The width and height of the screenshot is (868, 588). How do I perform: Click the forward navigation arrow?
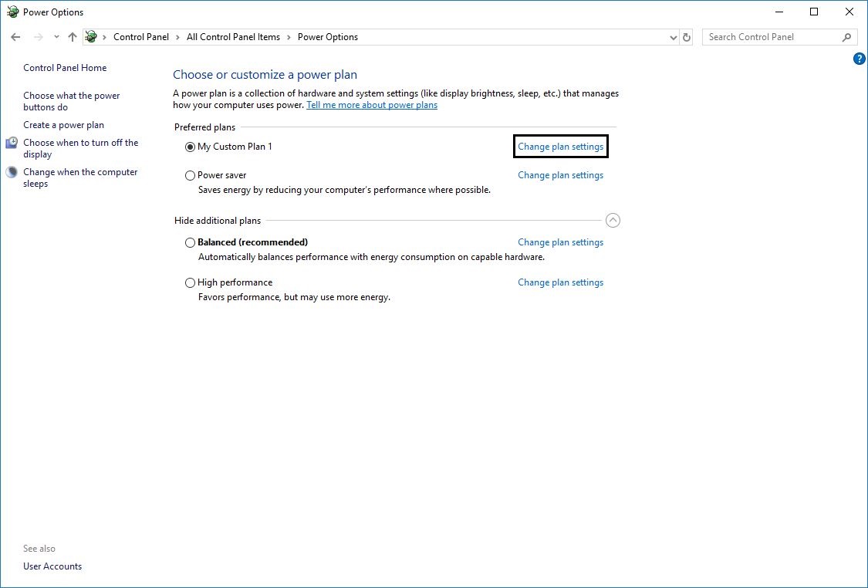pos(37,36)
